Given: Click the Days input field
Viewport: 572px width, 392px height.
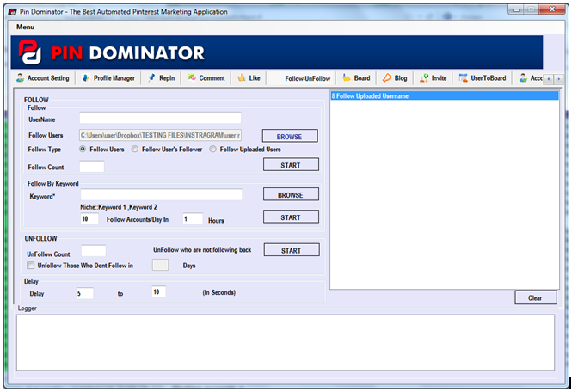Looking at the screenshot, I should (160, 265).
